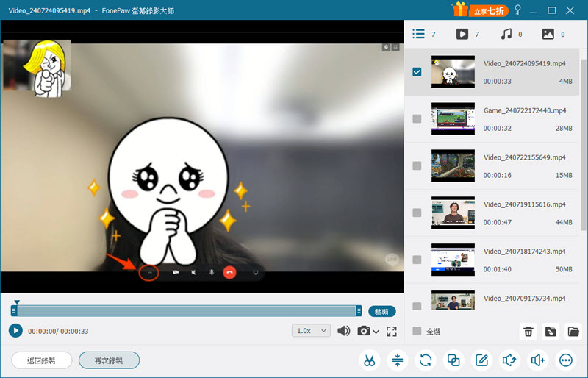Switch to video recordings tab
Viewport: 588px width, 378px height.
click(467, 34)
